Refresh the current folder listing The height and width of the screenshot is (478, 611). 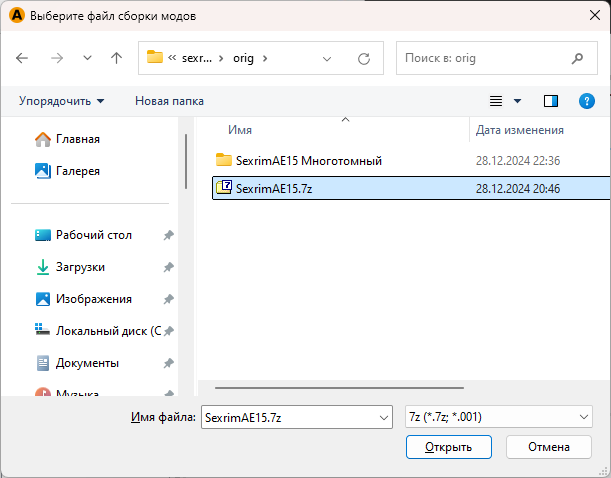[x=364, y=58]
